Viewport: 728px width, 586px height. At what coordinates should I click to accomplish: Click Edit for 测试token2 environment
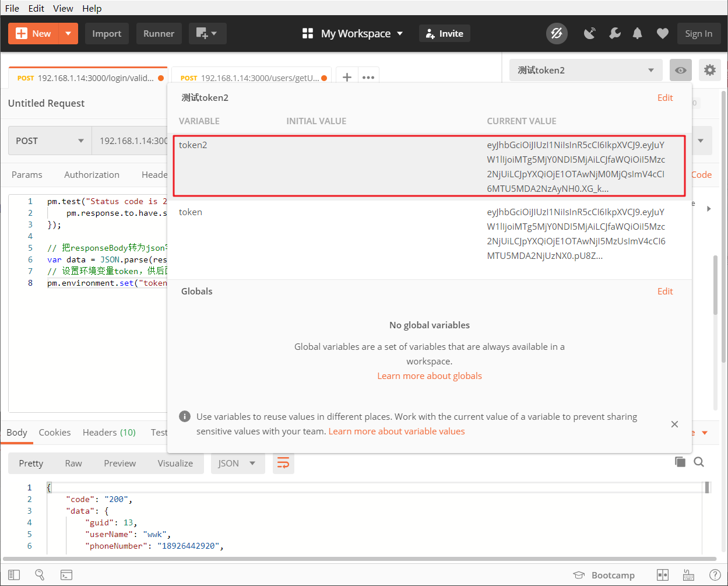point(665,97)
